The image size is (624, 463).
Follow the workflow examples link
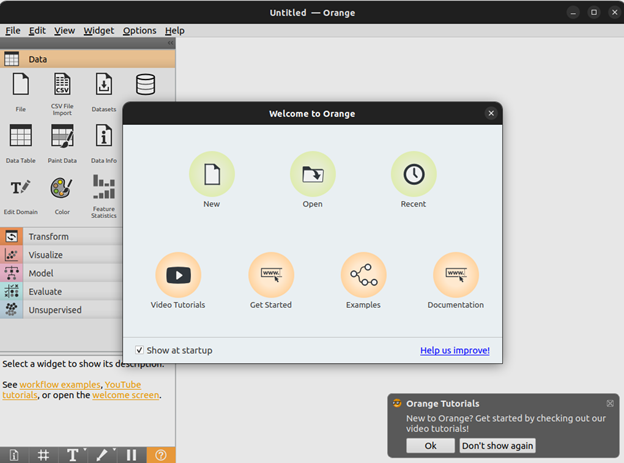click(60, 385)
